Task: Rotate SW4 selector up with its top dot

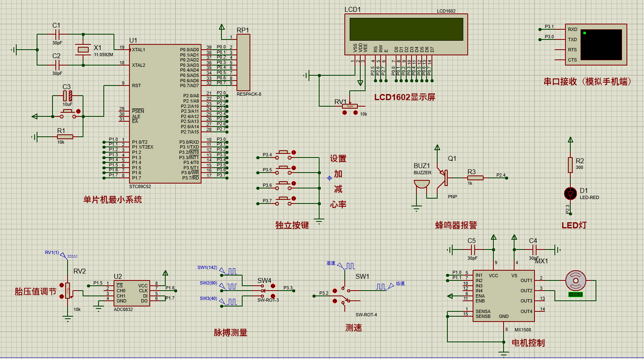Action: 273,286
